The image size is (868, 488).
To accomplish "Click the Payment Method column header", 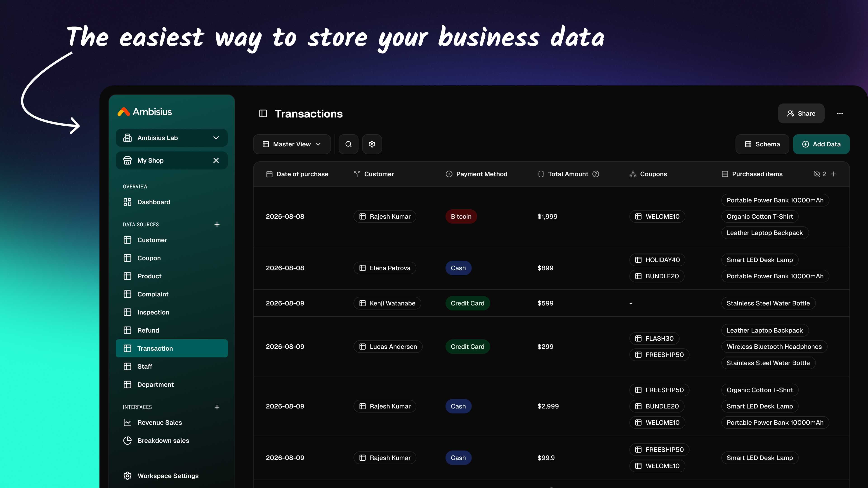I will point(476,174).
